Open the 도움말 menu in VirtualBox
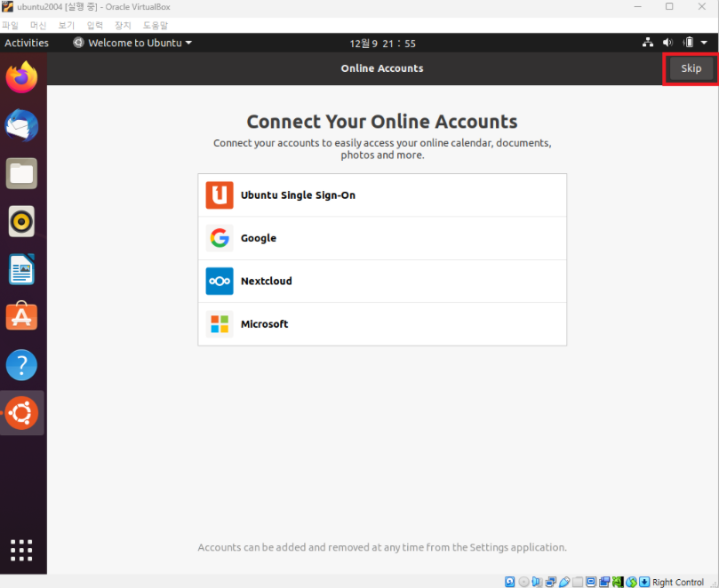719x588 pixels. point(155,25)
